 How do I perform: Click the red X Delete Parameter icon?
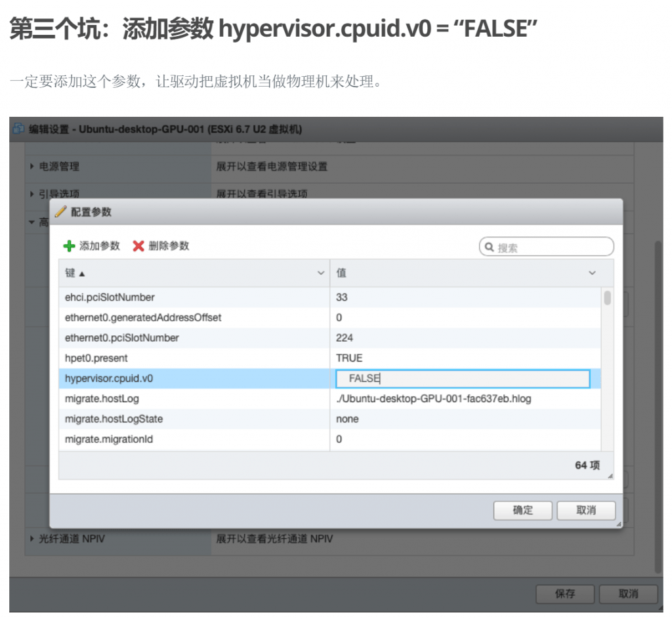[138, 246]
